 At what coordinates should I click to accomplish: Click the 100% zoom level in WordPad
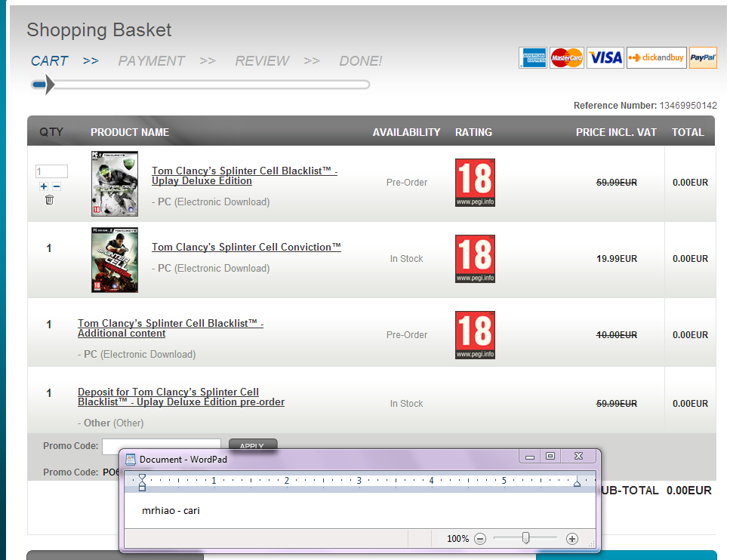point(457,539)
